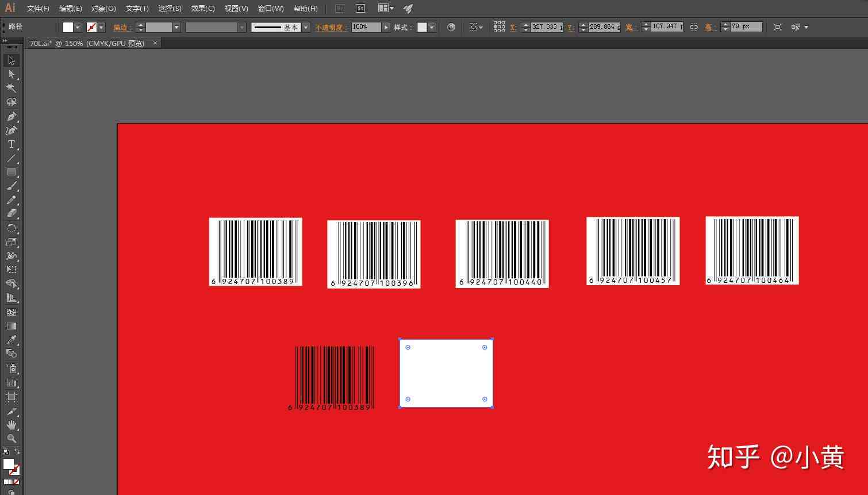Screen dimensions: 868x495
Task: Choose the Magic Wand tool
Action: click(11, 88)
